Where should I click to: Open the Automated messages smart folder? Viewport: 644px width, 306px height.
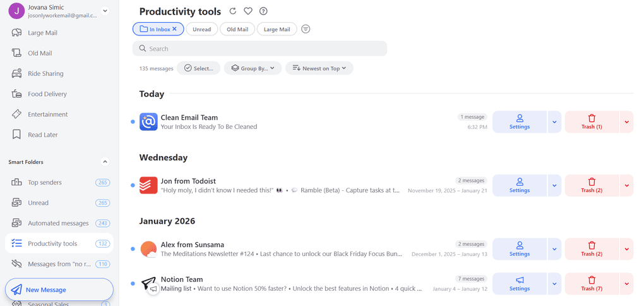click(59, 223)
